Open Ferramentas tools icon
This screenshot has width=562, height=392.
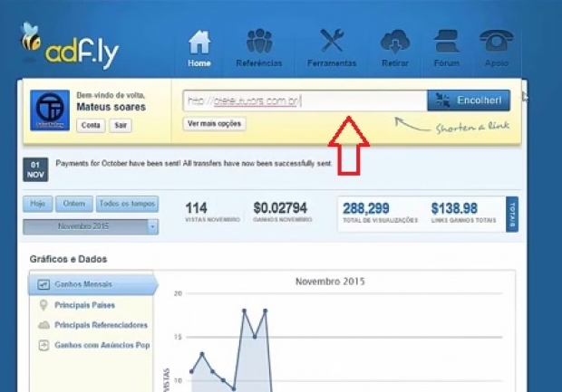click(332, 41)
